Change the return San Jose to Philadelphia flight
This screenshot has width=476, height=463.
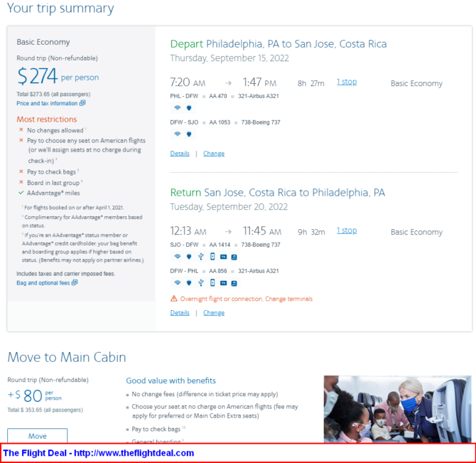click(x=214, y=313)
